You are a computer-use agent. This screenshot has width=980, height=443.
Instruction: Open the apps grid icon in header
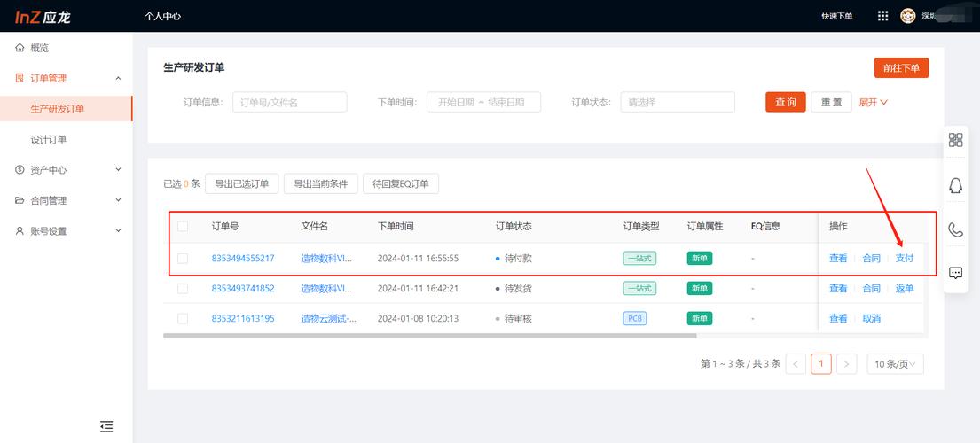(882, 16)
